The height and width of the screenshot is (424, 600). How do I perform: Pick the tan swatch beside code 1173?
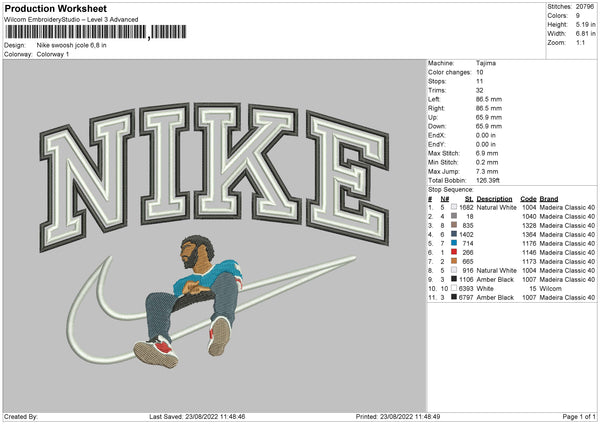(x=454, y=261)
